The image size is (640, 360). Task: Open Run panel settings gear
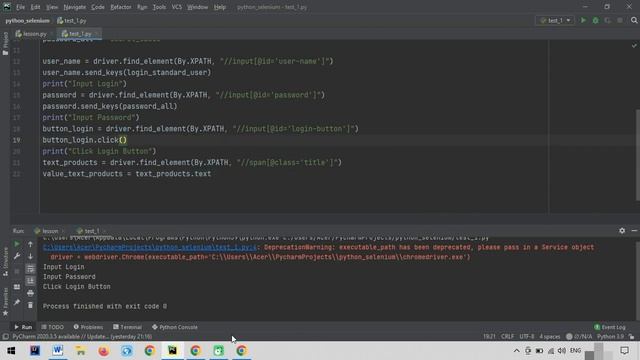click(x=622, y=231)
